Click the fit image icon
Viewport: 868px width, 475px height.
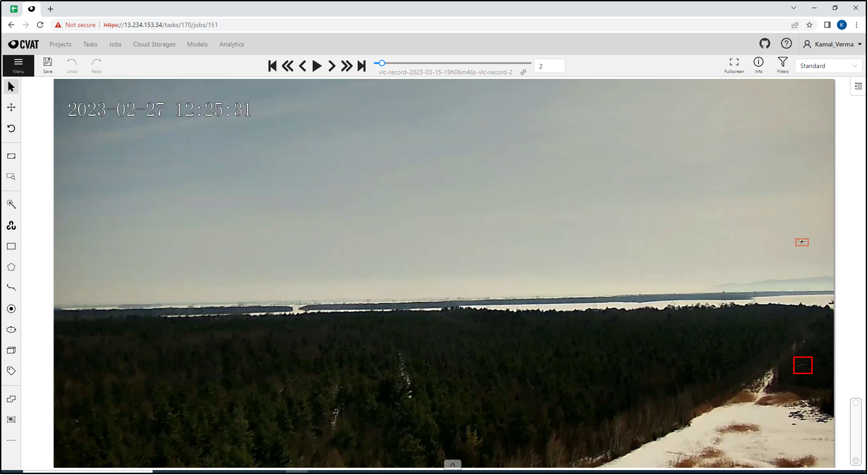click(11, 156)
